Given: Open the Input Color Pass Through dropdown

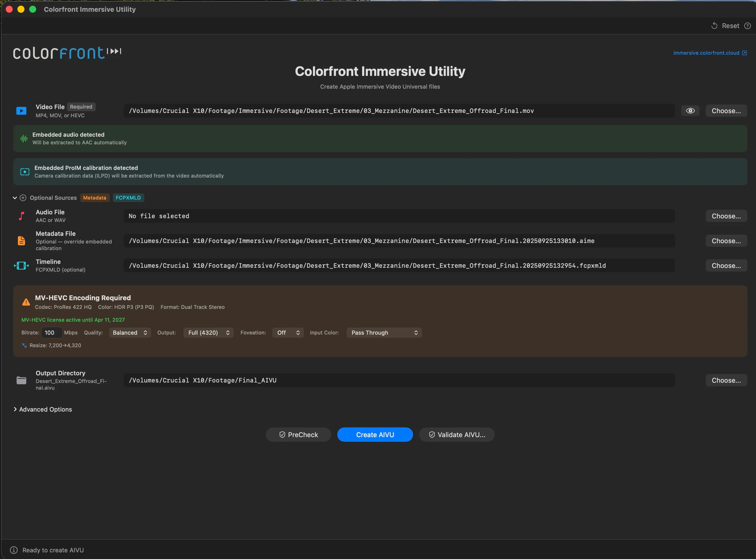Looking at the screenshot, I should click(x=384, y=333).
